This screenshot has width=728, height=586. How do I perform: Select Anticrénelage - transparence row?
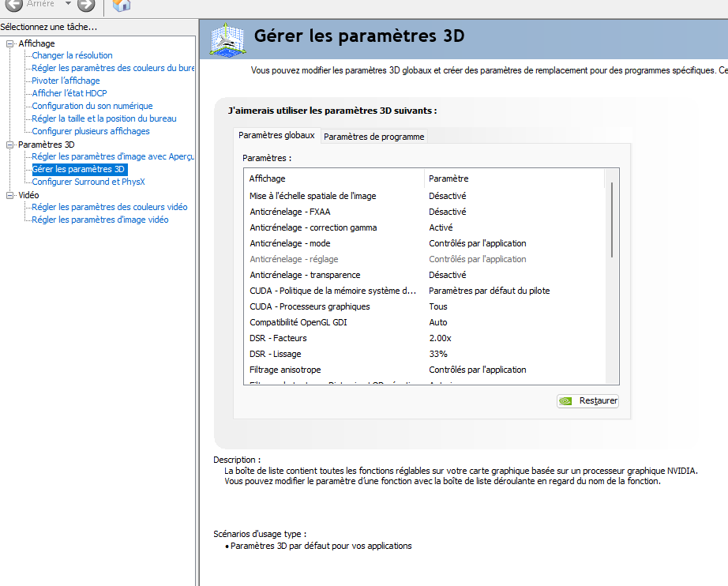pyautogui.click(x=424, y=275)
